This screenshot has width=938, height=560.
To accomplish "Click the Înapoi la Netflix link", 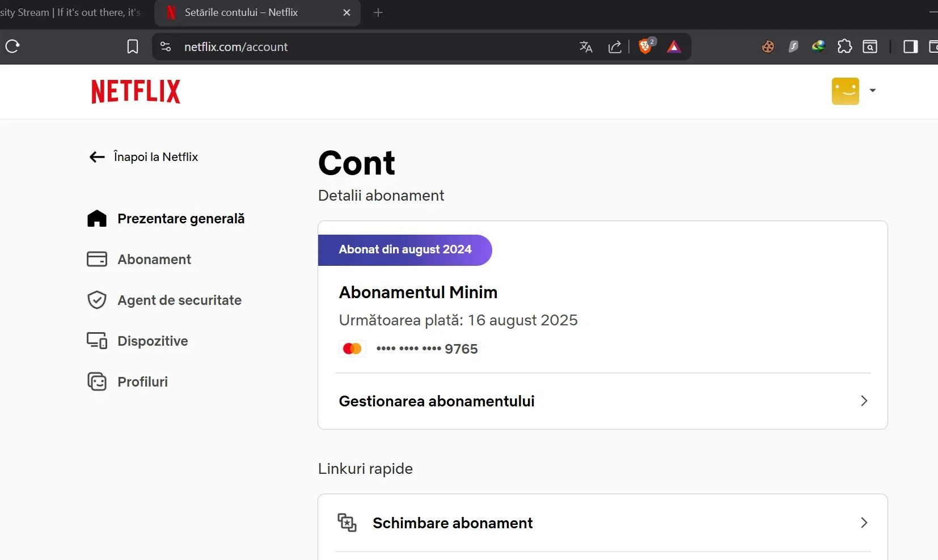I will point(156,157).
